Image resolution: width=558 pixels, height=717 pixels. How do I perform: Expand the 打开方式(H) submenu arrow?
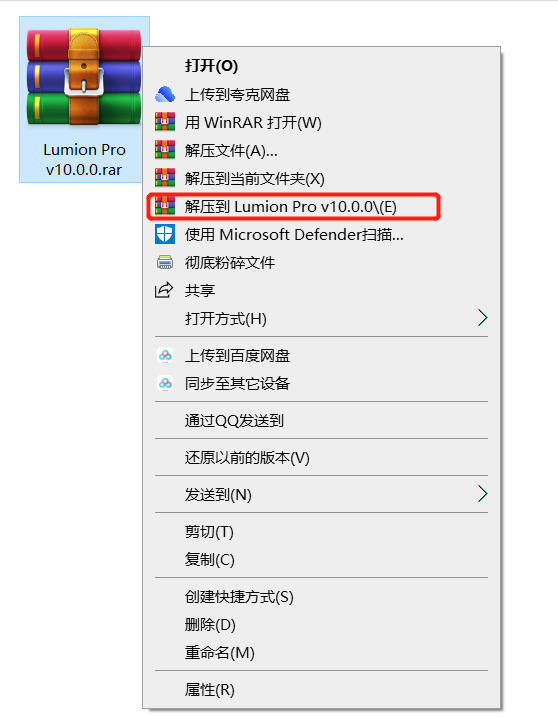(482, 318)
